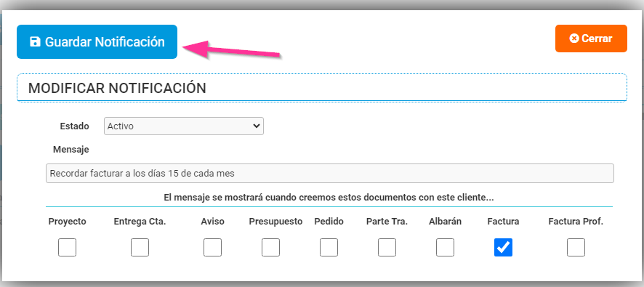644x287 pixels.
Task: Save with Guardar Notificación button
Action: tap(97, 42)
